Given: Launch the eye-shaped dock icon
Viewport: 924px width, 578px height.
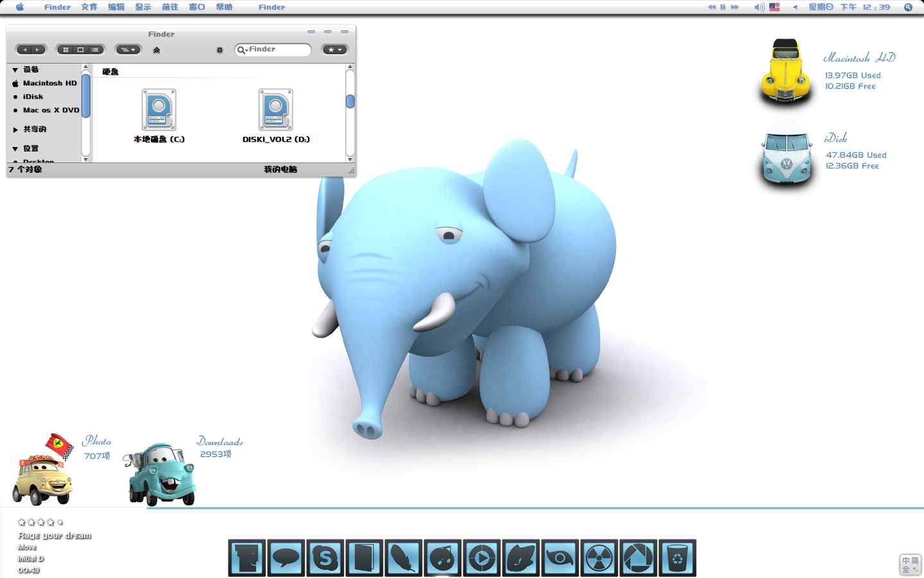Looking at the screenshot, I should tap(560, 557).
